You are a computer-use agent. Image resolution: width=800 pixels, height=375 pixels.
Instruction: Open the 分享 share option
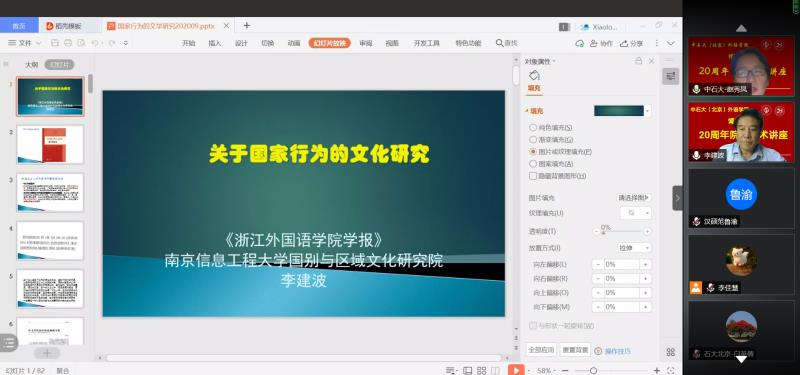631,43
